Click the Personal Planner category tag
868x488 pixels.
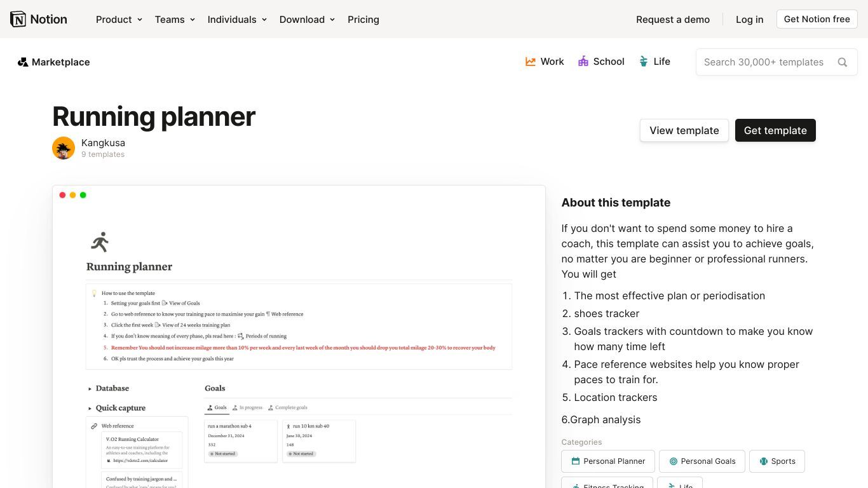(608, 461)
